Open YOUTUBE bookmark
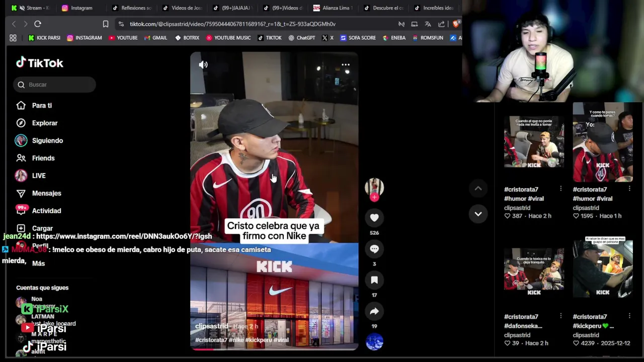644x362 pixels. (123, 38)
